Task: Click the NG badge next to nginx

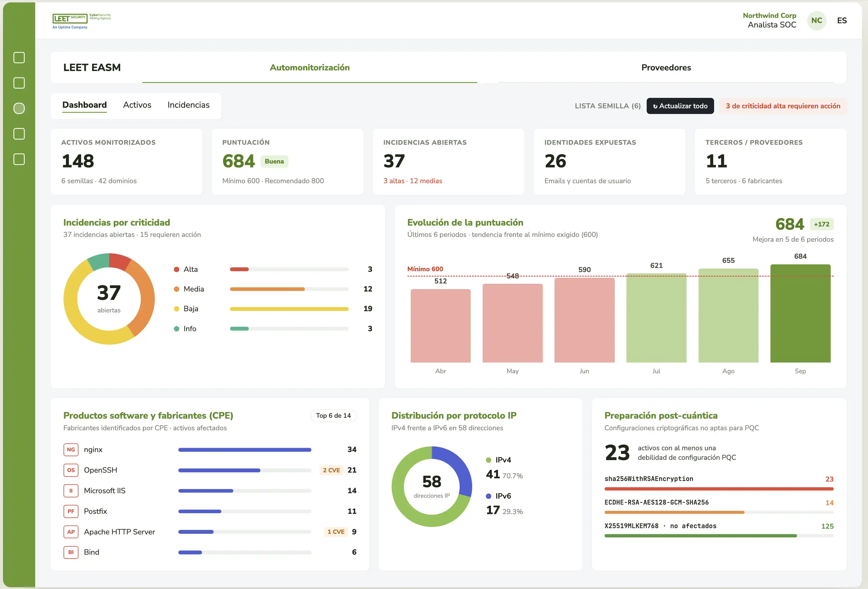Action: tap(71, 450)
